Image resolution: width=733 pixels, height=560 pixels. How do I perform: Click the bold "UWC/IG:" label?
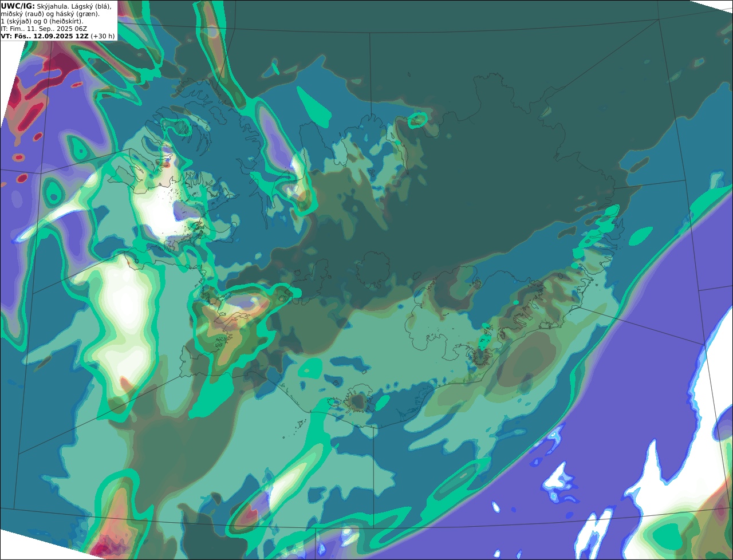tap(18, 6)
